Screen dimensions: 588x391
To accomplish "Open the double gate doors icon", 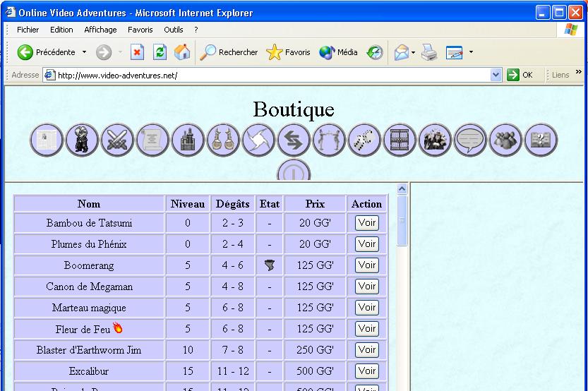I will tap(400, 140).
